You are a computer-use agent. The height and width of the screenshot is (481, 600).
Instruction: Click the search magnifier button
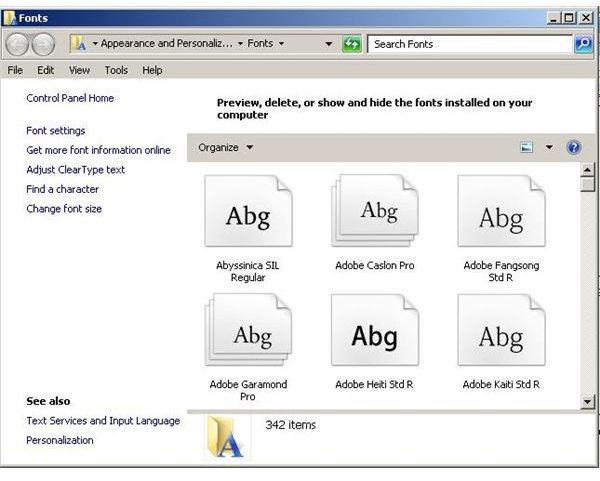click(583, 44)
